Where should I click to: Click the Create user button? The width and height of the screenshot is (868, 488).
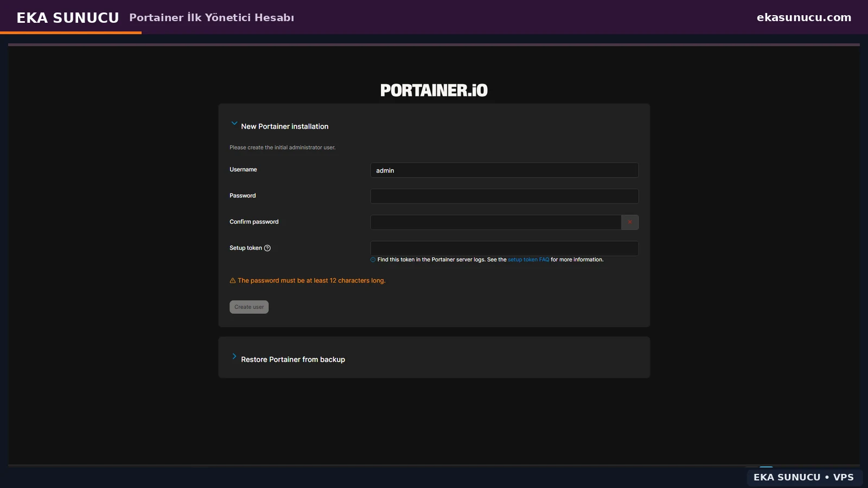pos(249,307)
